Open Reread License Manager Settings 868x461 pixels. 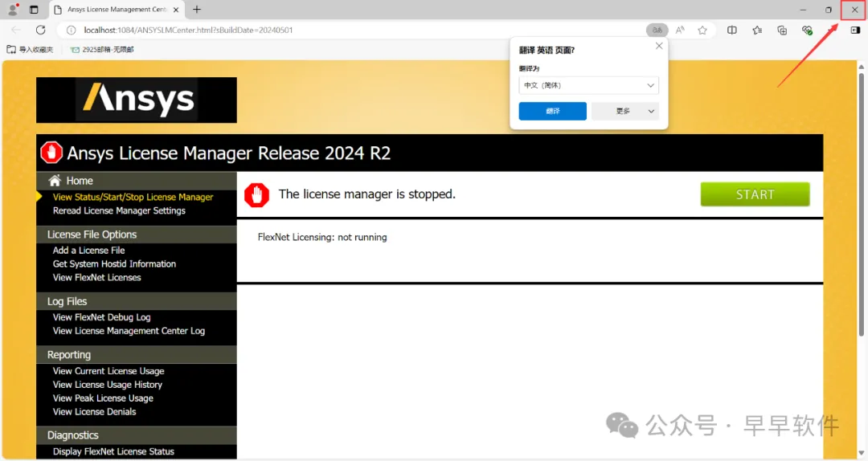coord(119,210)
